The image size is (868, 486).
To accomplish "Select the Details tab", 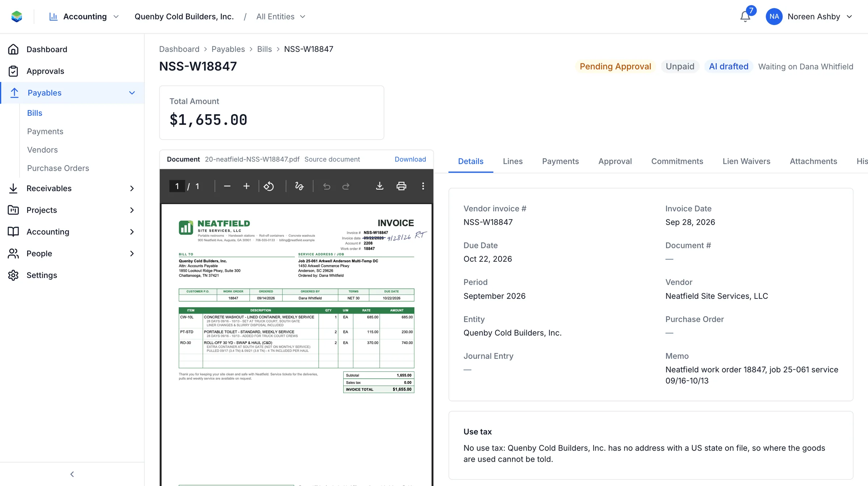I will [471, 161].
